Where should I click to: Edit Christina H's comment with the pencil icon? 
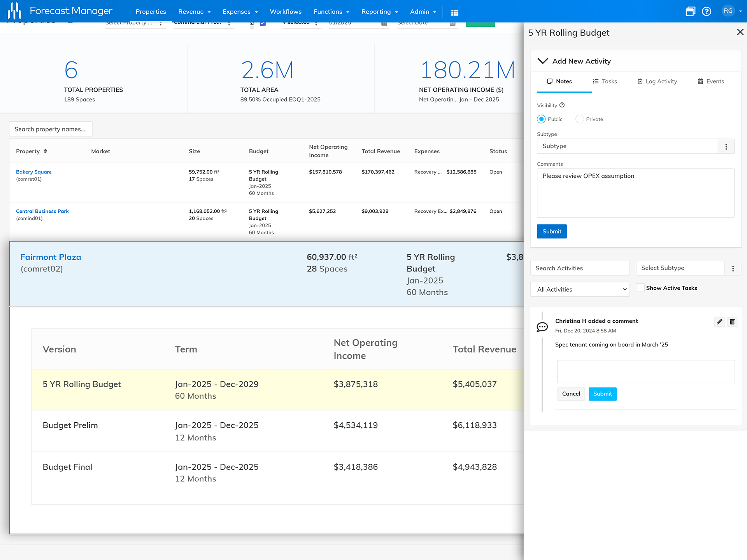(x=719, y=322)
